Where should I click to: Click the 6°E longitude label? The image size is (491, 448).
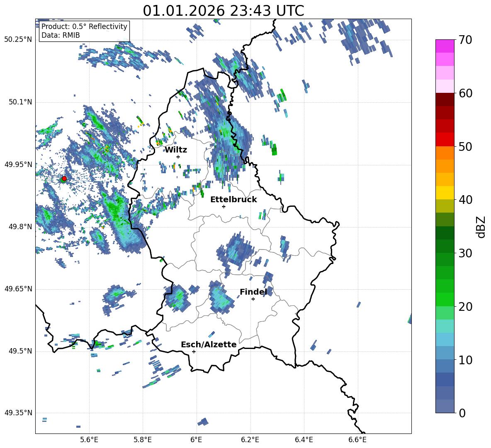pyautogui.click(x=196, y=440)
